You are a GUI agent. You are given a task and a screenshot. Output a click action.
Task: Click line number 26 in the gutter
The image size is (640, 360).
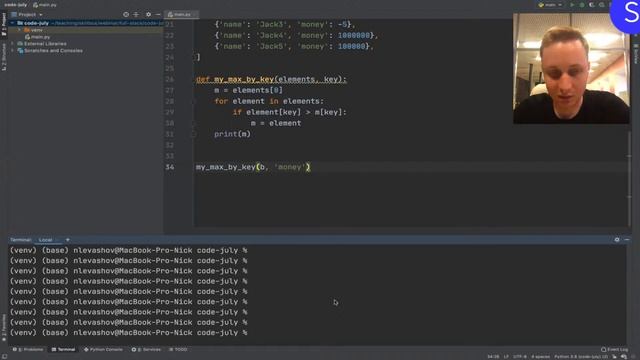click(x=170, y=79)
